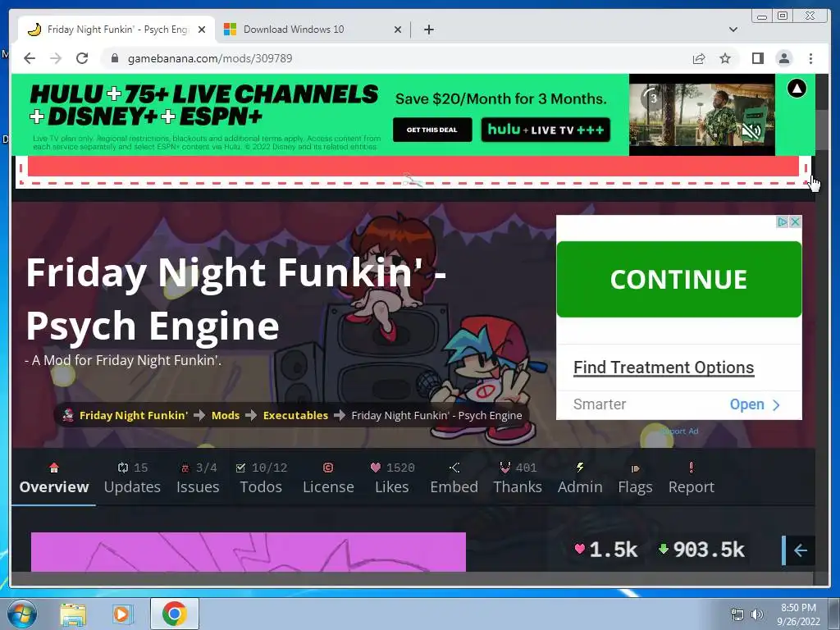Screen dimensions: 840x630
Task: Bookmark this page with the star
Action: 725,58
